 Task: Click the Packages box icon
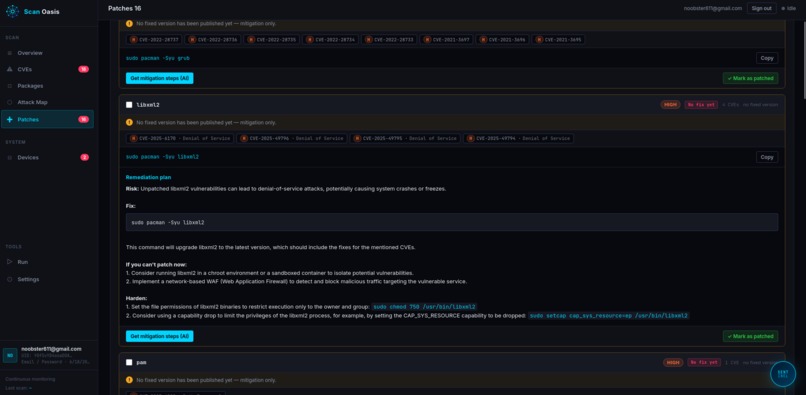(9, 86)
